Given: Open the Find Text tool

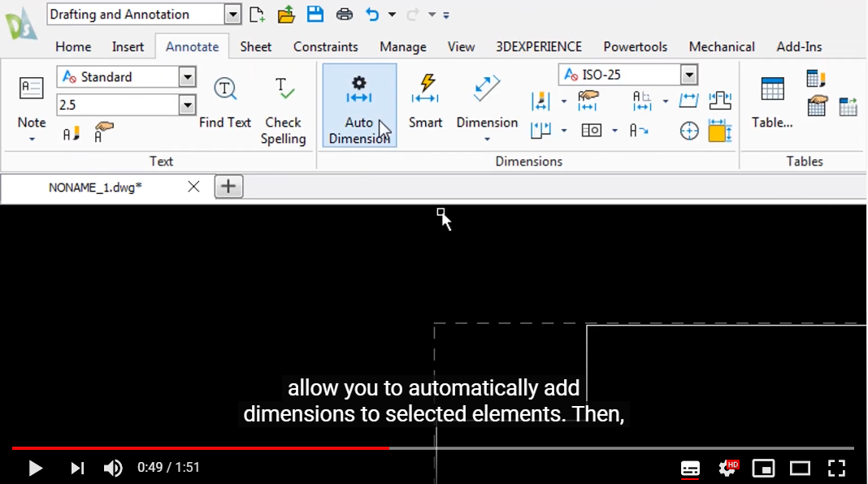Looking at the screenshot, I should coord(225,102).
